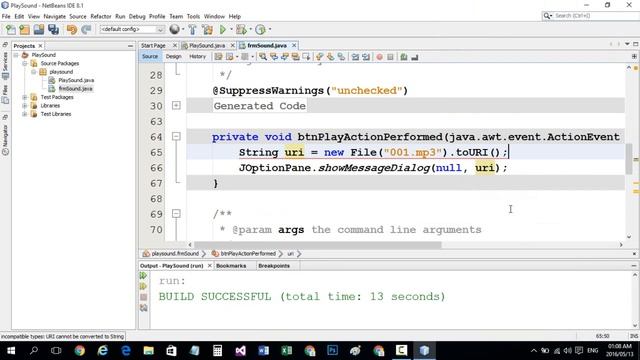Click the Search field at top right
The image size is (640, 360).
click(x=591, y=16)
